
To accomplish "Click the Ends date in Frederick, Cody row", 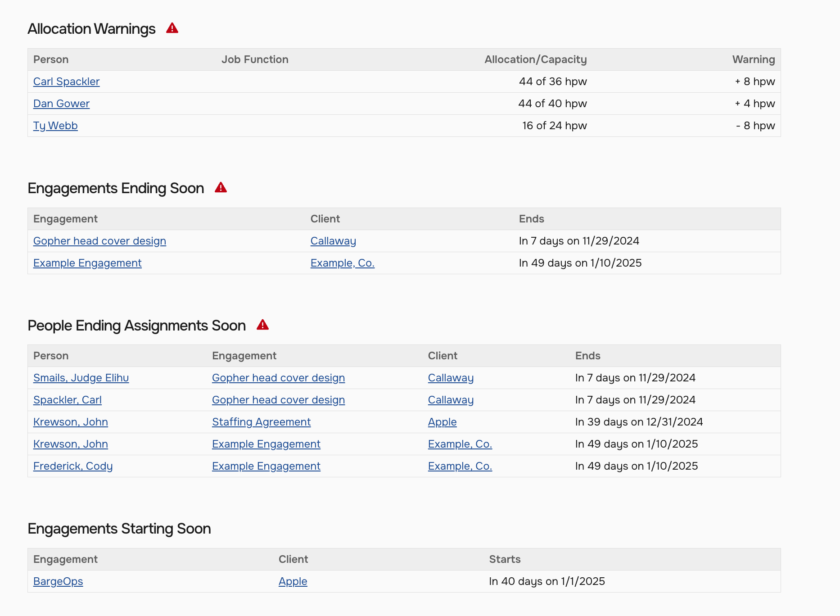I will [637, 466].
